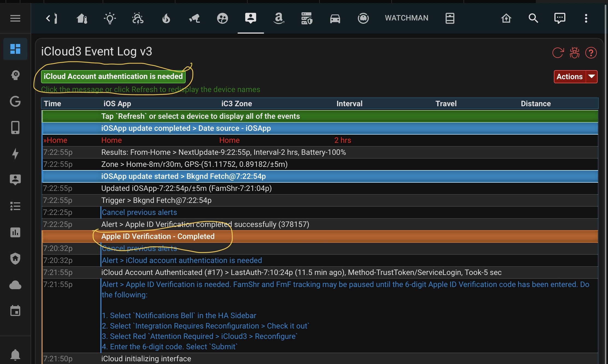Open the energy lightning bolt sidebar icon
Viewport: 608px width, 364px height.
pos(15,154)
